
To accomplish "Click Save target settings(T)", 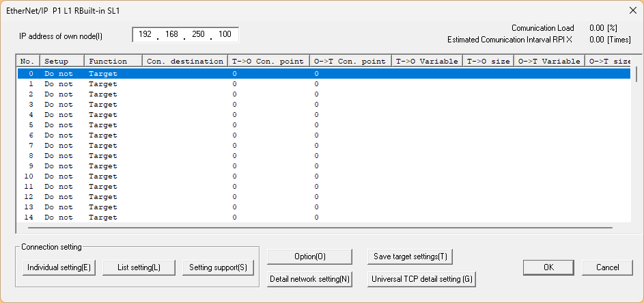I will coord(410,256).
